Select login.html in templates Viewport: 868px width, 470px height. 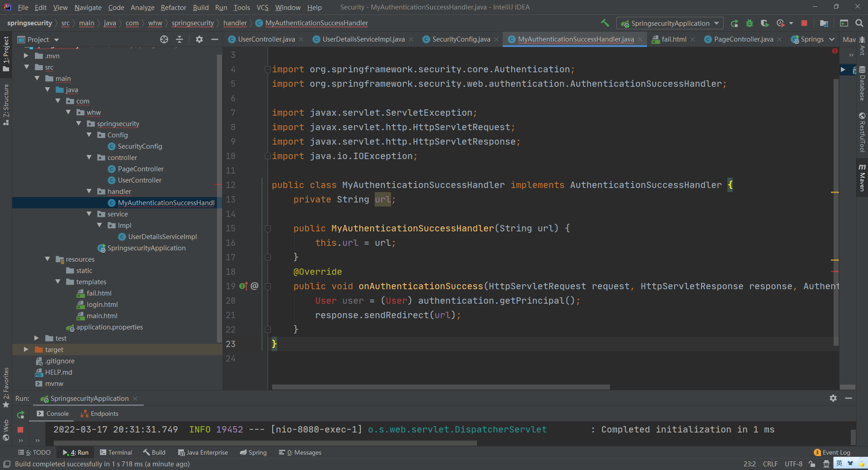coord(102,304)
